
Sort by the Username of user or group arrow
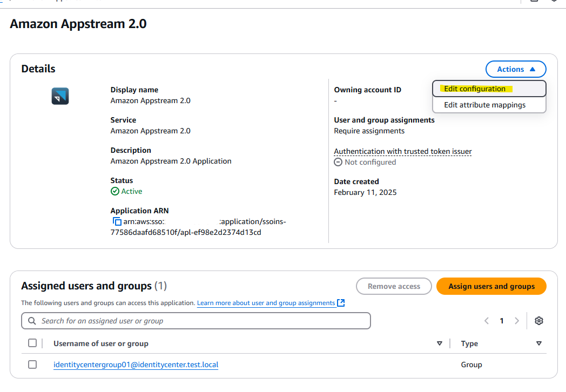point(439,343)
